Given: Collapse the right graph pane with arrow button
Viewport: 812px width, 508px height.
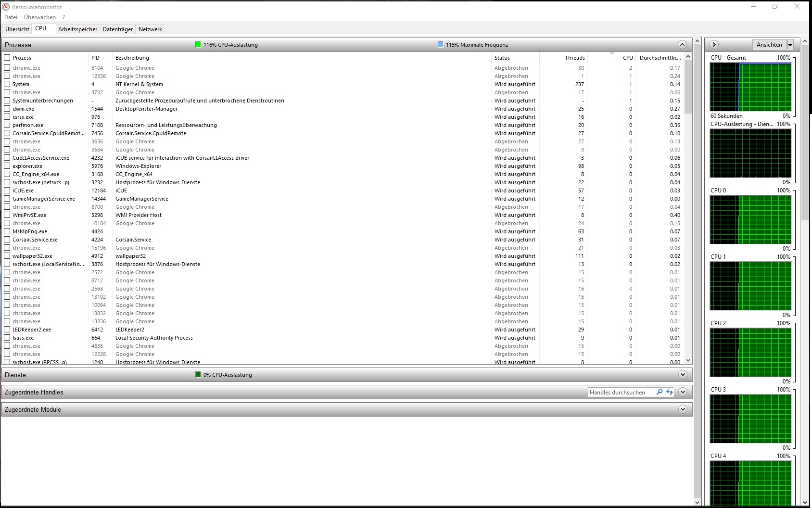Looking at the screenshot, I should pos(714,44).
